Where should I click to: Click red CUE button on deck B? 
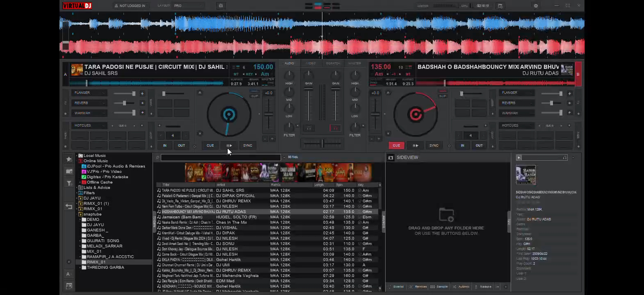click(x=396, y=145)
